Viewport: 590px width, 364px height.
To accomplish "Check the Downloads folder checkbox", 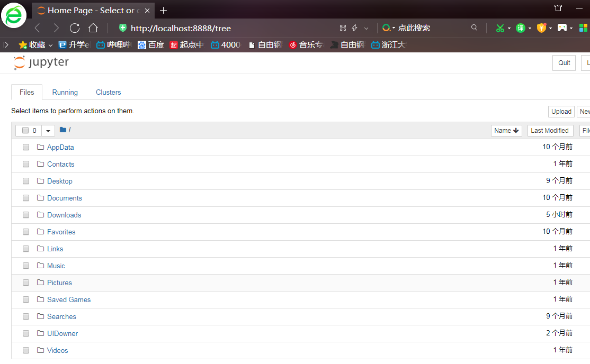I will (x=26, y=215).
